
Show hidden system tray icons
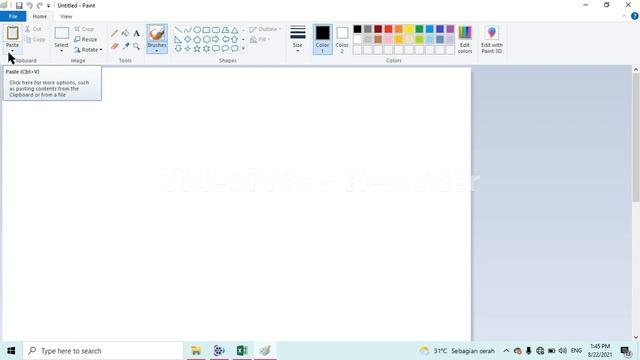point(506,351)
